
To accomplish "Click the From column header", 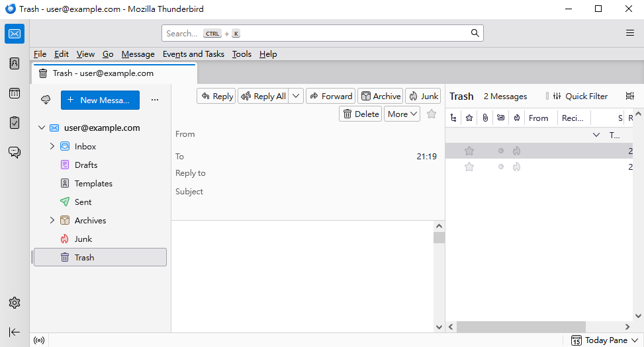I will point(541,118).
